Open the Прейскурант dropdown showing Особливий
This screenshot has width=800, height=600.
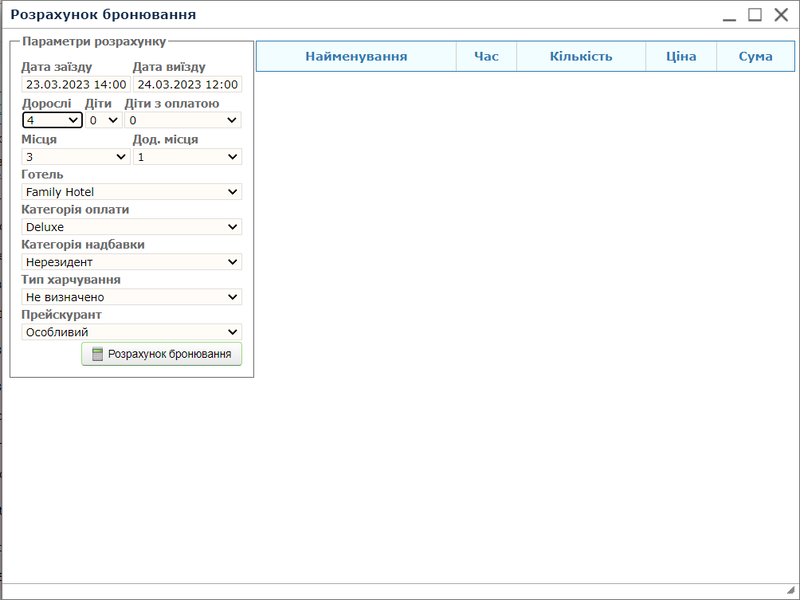tap(131, 332)
